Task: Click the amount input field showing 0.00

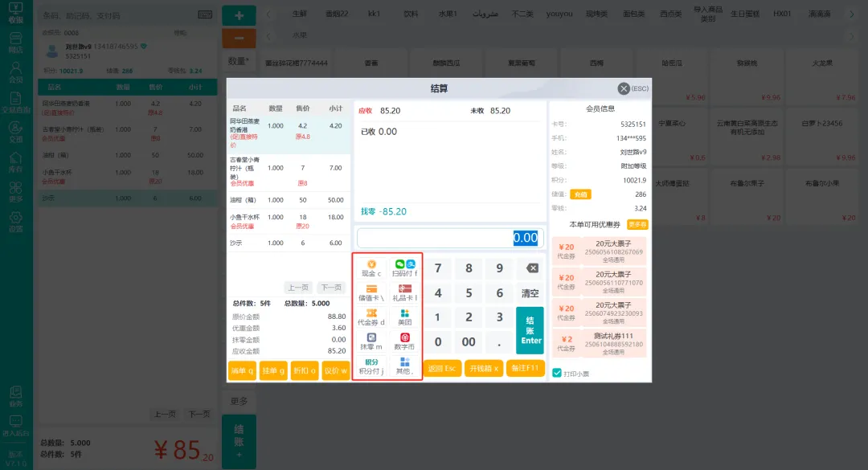Action: [x=450, y=238]
